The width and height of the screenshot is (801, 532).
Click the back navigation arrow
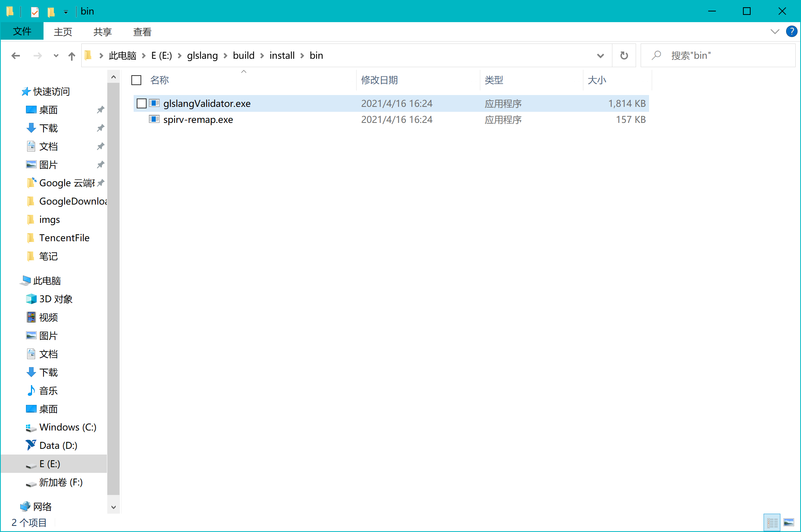click(16, 55)
